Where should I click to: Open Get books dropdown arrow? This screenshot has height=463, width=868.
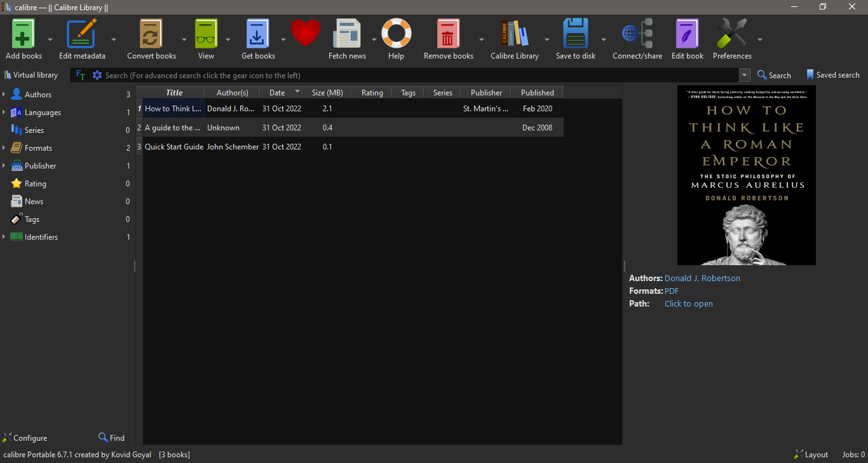[283, 39]
